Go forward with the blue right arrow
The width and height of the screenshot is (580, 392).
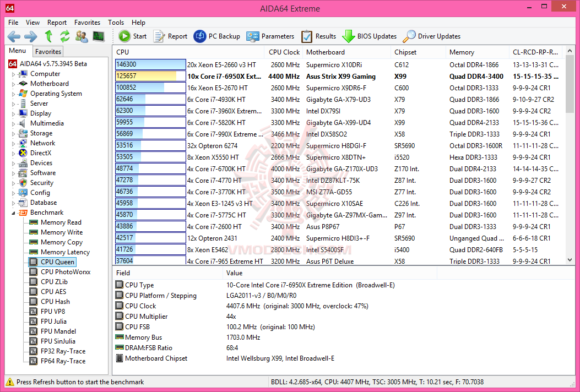(31, 36)
